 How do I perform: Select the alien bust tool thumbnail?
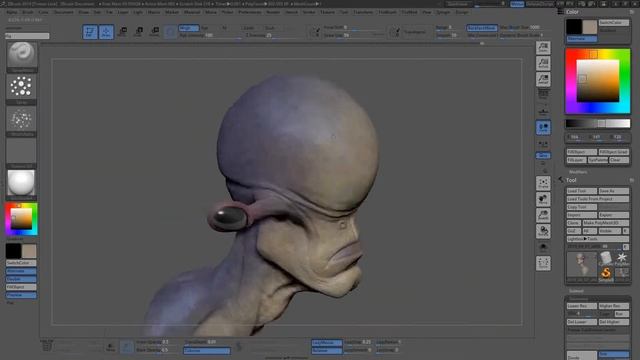click(582, 265)
